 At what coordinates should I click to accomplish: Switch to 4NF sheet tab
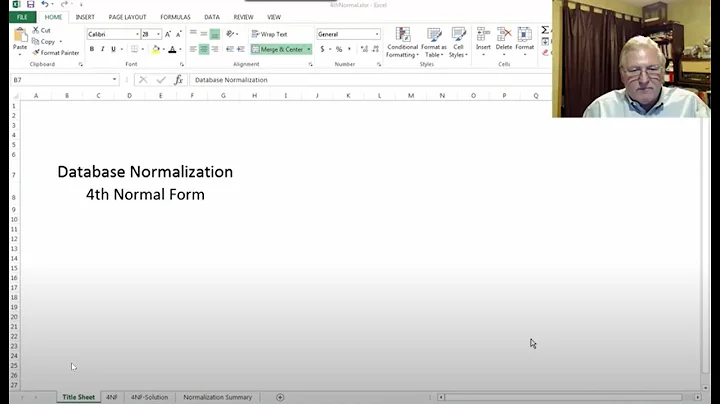(112, 397)
